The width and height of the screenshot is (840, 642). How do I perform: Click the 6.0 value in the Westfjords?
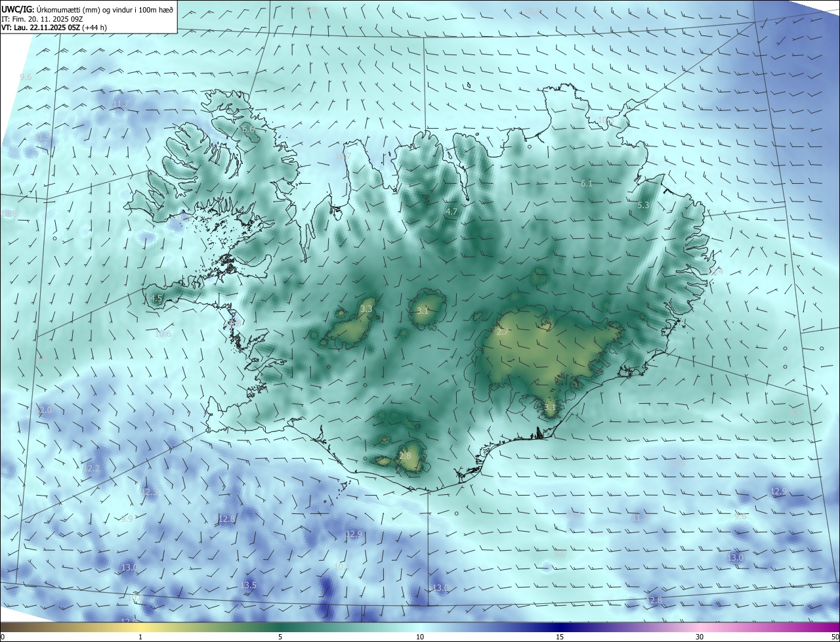(x=248, y=129)
